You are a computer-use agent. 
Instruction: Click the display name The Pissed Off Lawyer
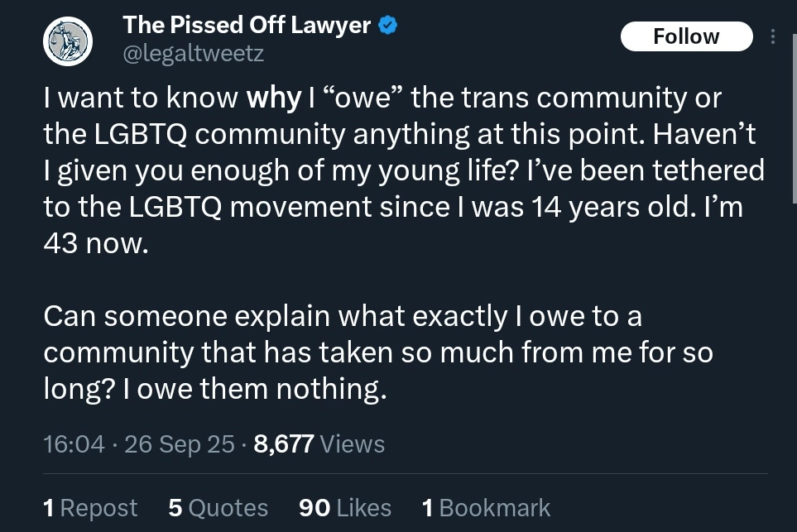tap(246, 26)
